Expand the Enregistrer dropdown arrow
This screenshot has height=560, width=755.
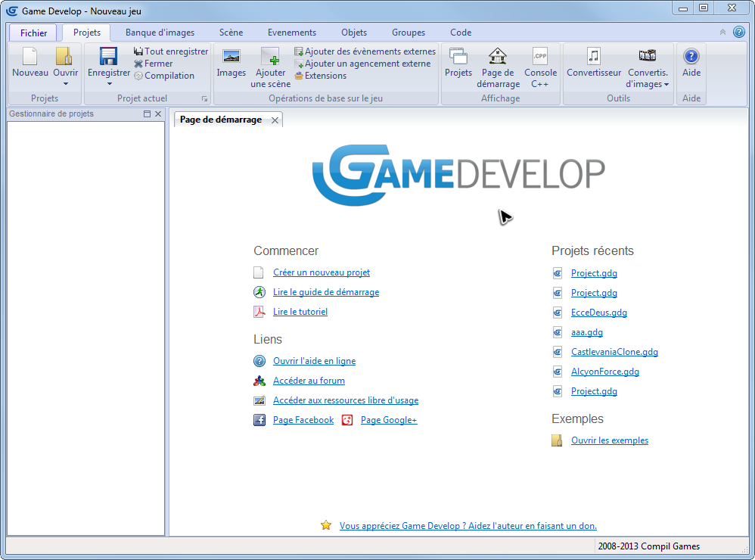coord(109,84)
